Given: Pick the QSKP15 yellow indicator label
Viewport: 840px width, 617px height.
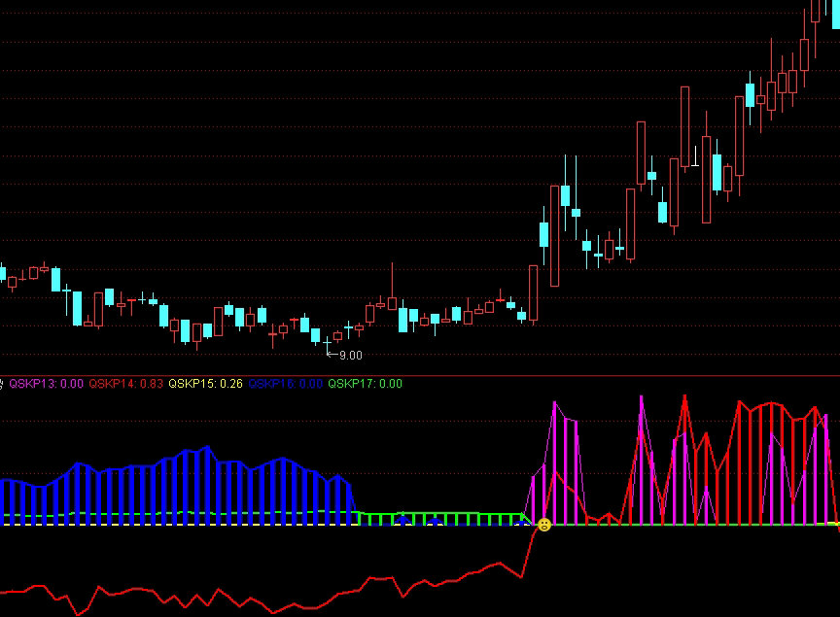Looking at the screenshot, I should (205, 384).
